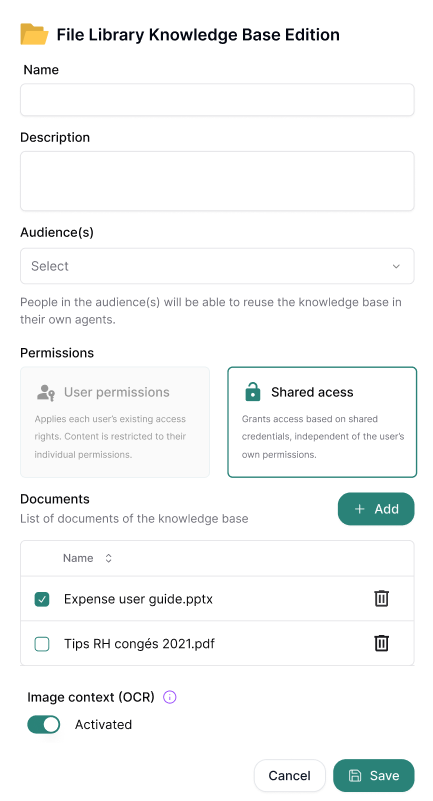
Task: Click into the Name input field
Action: 217,100
